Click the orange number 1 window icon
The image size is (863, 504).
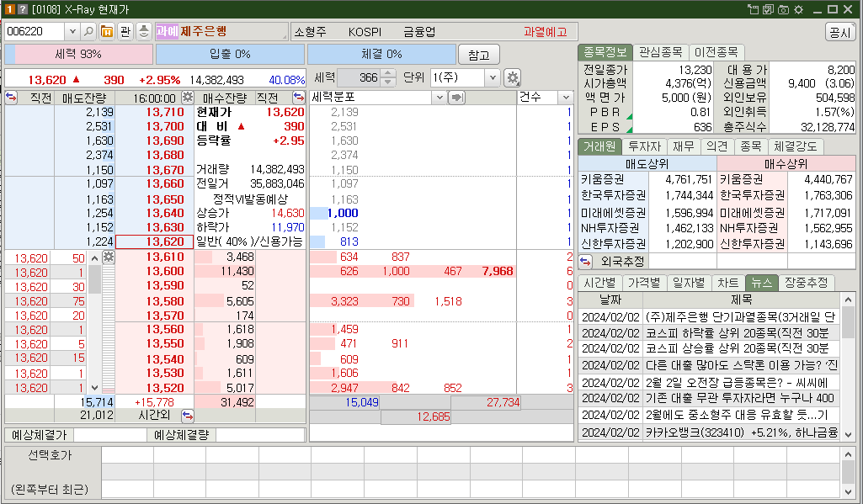9,9
